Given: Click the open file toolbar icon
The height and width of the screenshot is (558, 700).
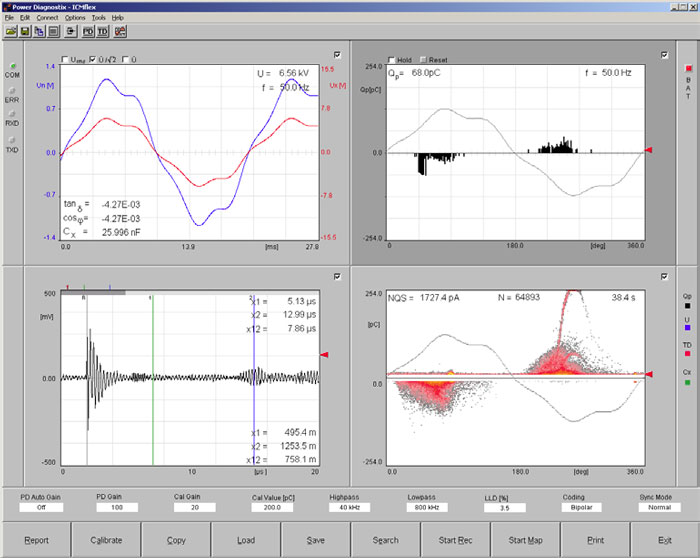Looking at the screenshot, I should [x=11, y=32].
